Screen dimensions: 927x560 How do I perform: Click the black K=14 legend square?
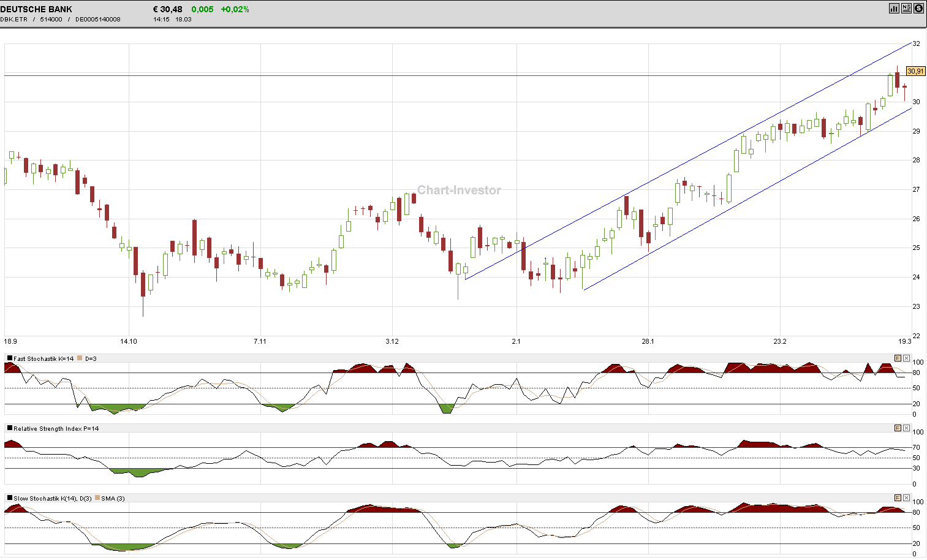pos(9,357)
